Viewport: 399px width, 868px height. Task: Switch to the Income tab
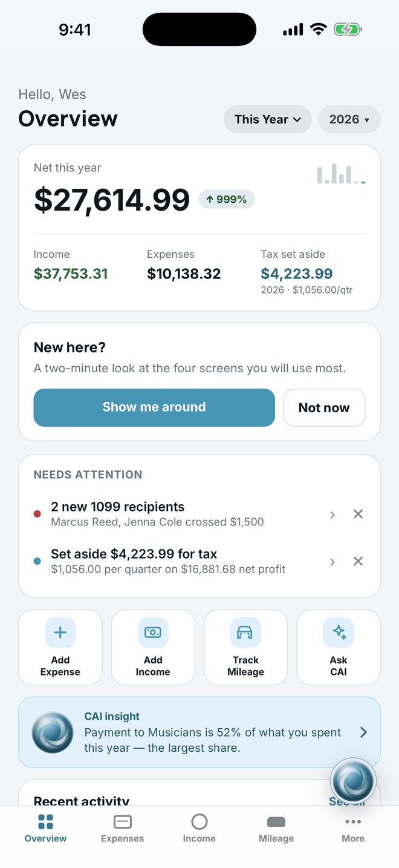pos(199,829)
